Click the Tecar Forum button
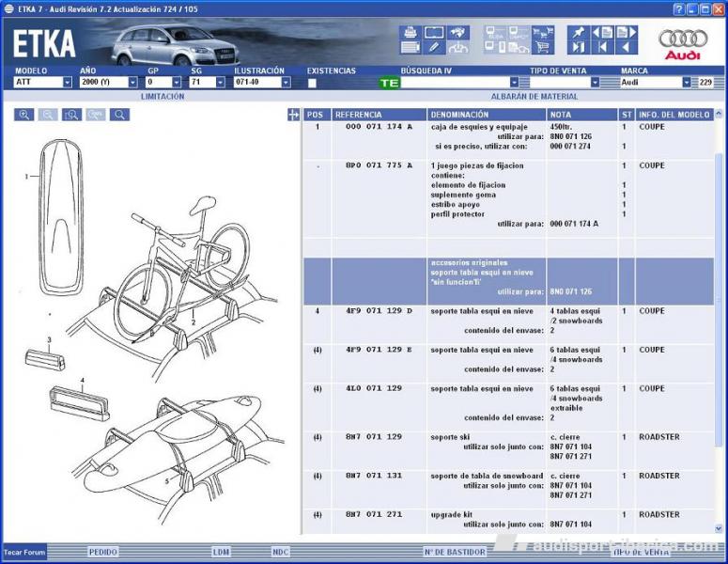This screenshot has height=564, width=728. [24, 553]
